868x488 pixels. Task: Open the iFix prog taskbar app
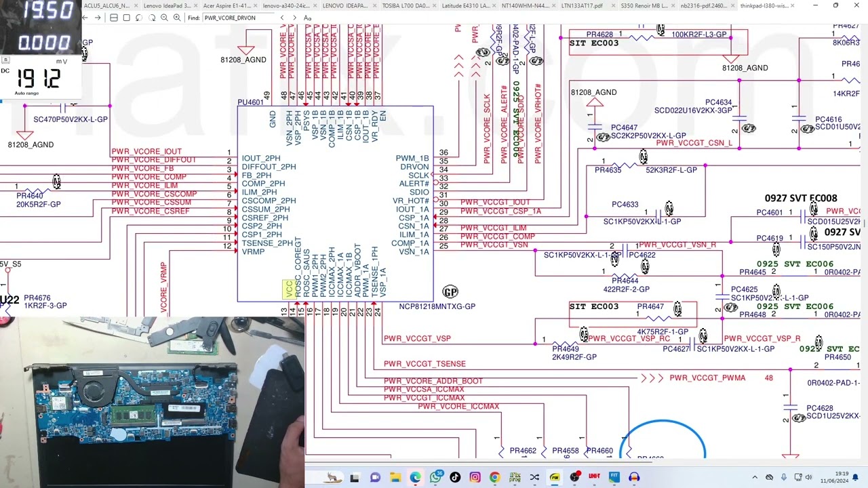(x=515, y=477)
